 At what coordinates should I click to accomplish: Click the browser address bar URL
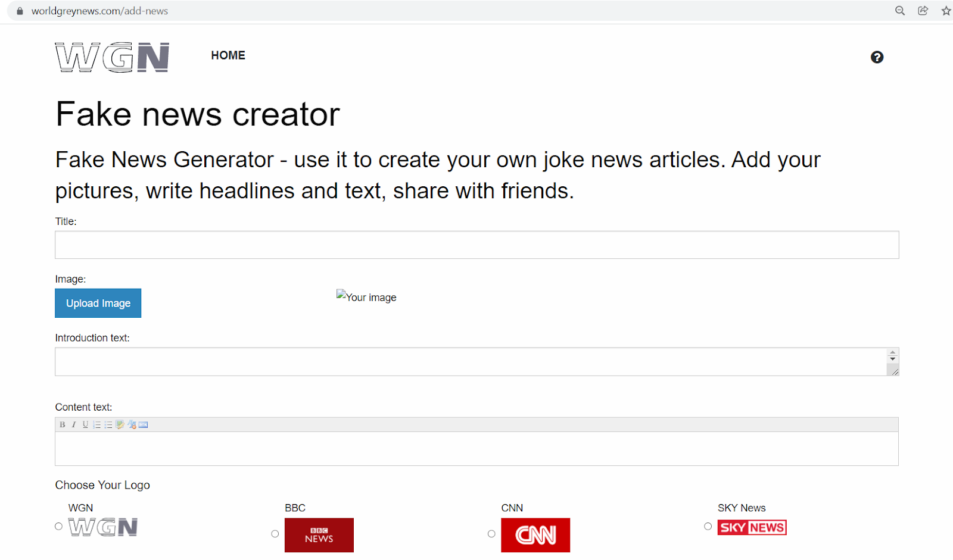[x=99, y=11]
